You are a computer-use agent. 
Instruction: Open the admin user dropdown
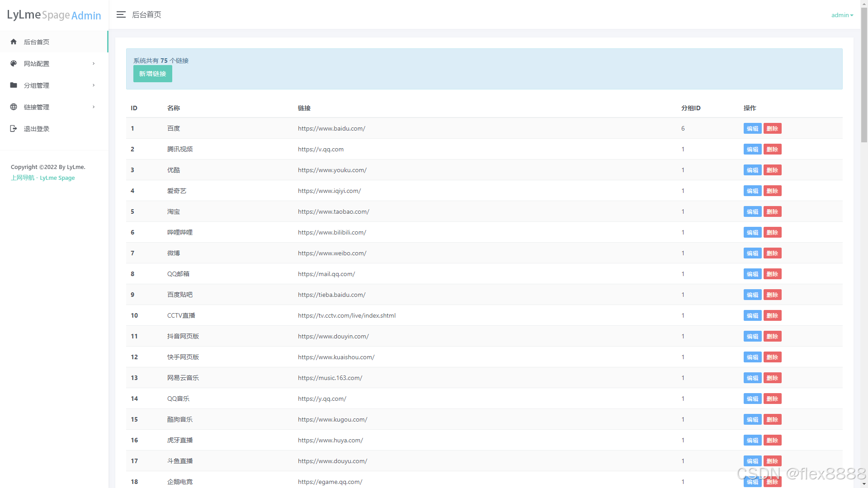click(x=842, y=15)
